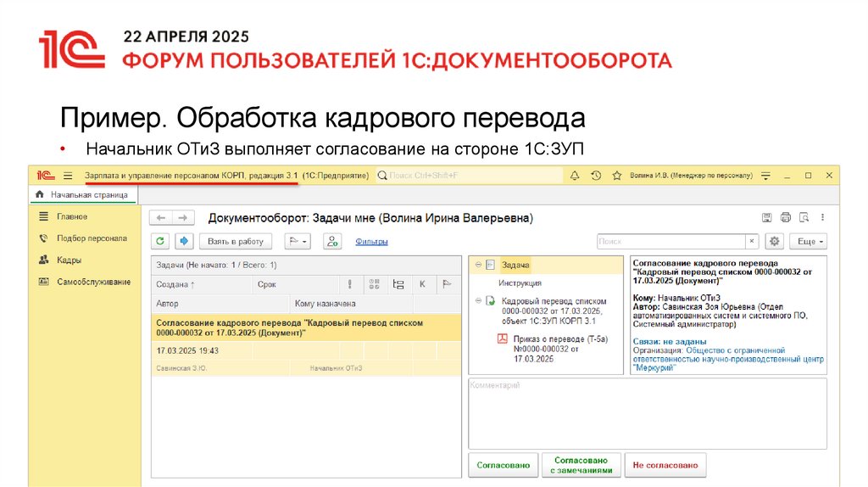Refresh the task list with green arrow
Viewport: 868px width, 487px height.
click(x=160, y=241)
